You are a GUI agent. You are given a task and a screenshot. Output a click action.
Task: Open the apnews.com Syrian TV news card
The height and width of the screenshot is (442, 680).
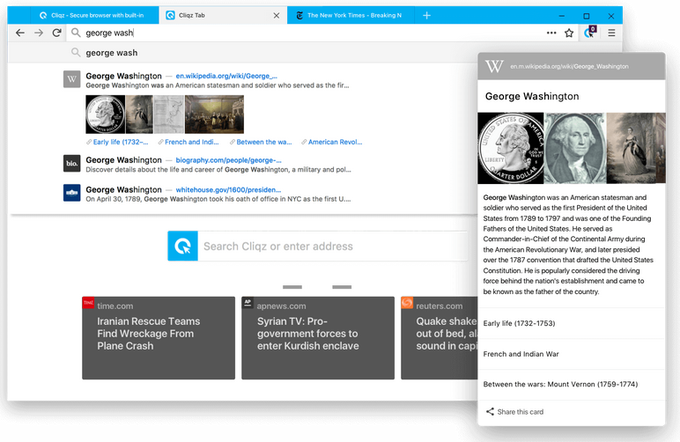point(318,338)
